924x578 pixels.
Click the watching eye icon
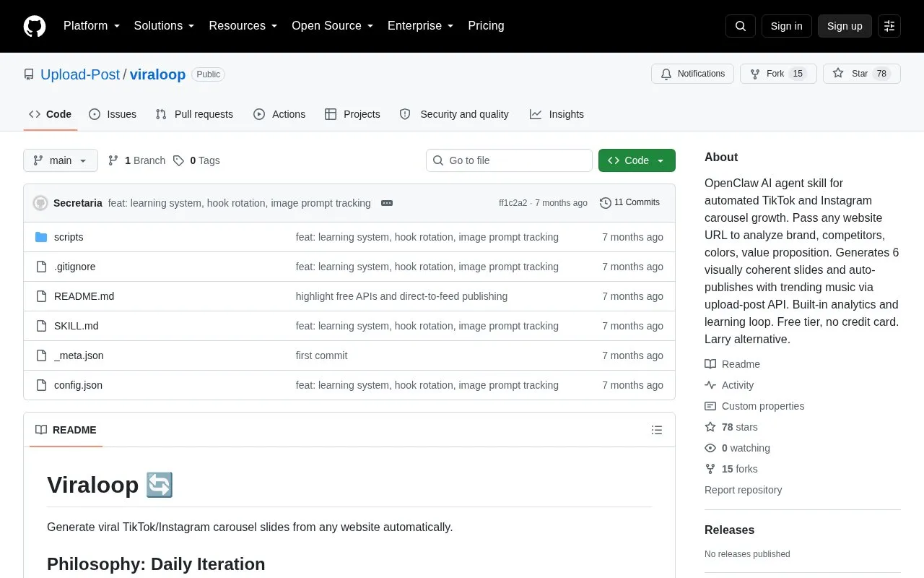pyautogui.click(x=710, y=448)
